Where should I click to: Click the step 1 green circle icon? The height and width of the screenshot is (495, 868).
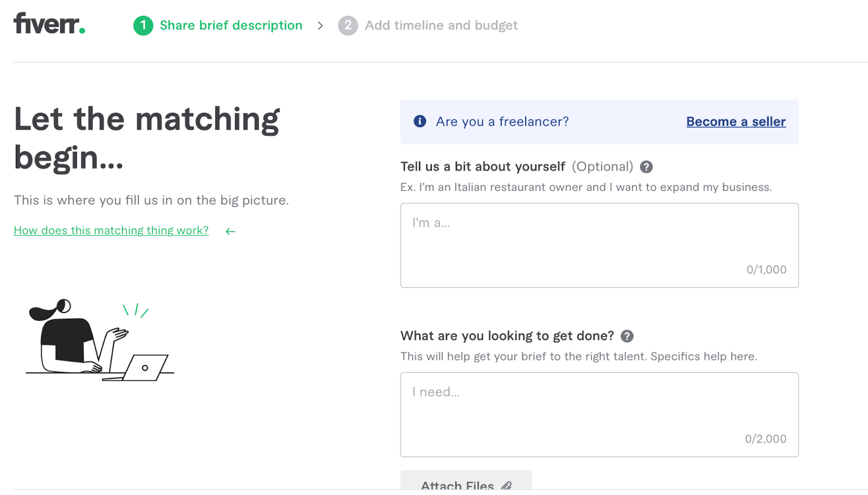click(x=143, y=25)
